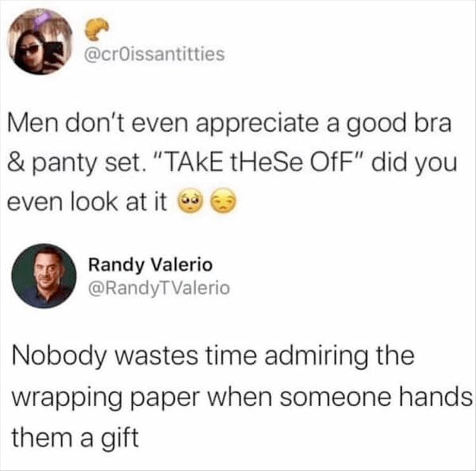This screenshot has height=471, width=476.
Task: Click the line "Nobody wastes time admiring the"
Action: (x=213, y=356)
